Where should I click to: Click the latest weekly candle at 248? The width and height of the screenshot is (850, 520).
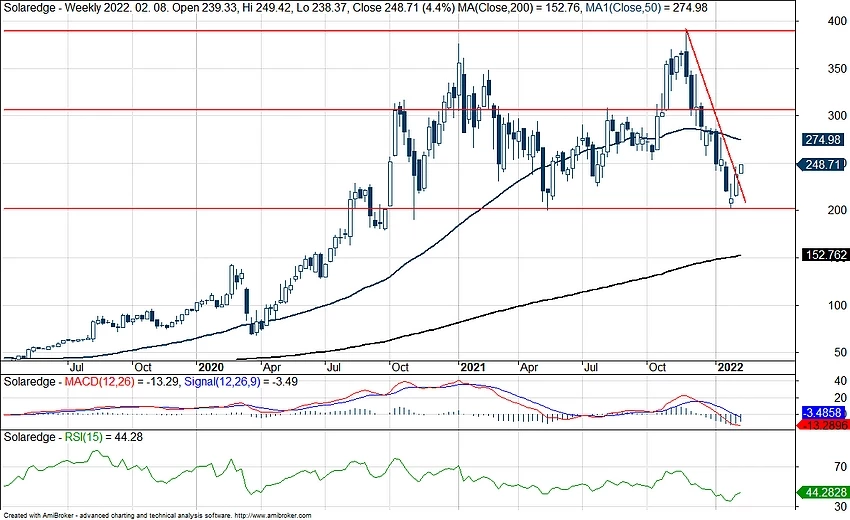click(x=742, y=169)
